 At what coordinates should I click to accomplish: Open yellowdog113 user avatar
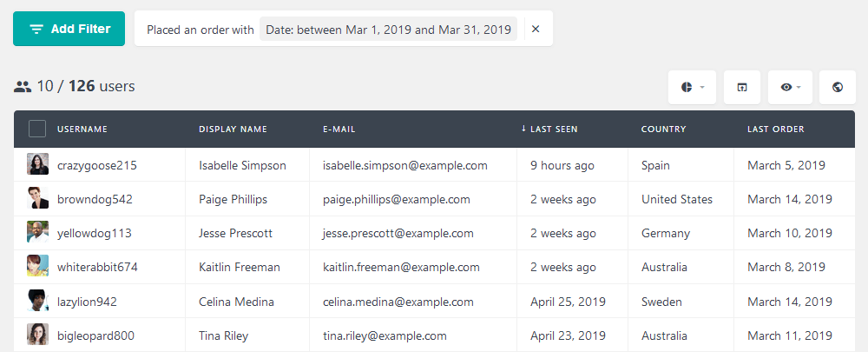pos(37,232)
